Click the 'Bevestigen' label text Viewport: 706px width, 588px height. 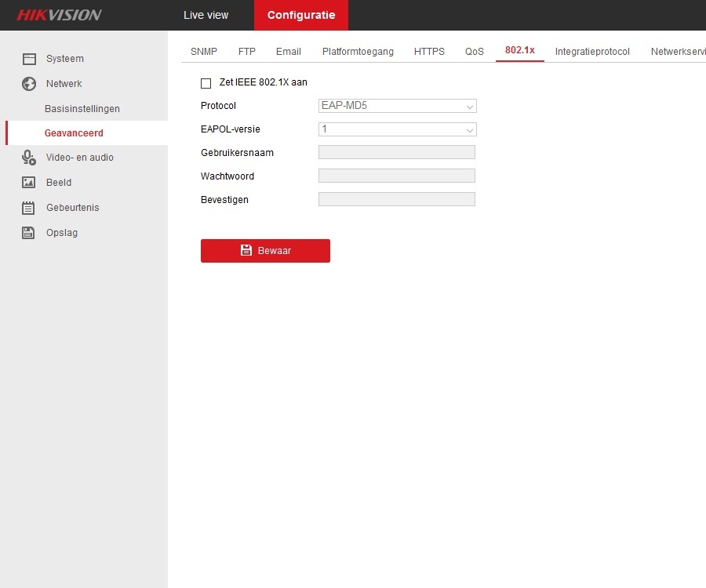pos(224,200)
